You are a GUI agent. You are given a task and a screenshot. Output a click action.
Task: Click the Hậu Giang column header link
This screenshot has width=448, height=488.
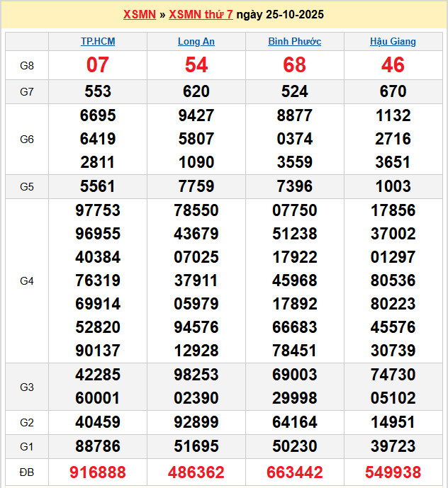click(x=393, y=42)
